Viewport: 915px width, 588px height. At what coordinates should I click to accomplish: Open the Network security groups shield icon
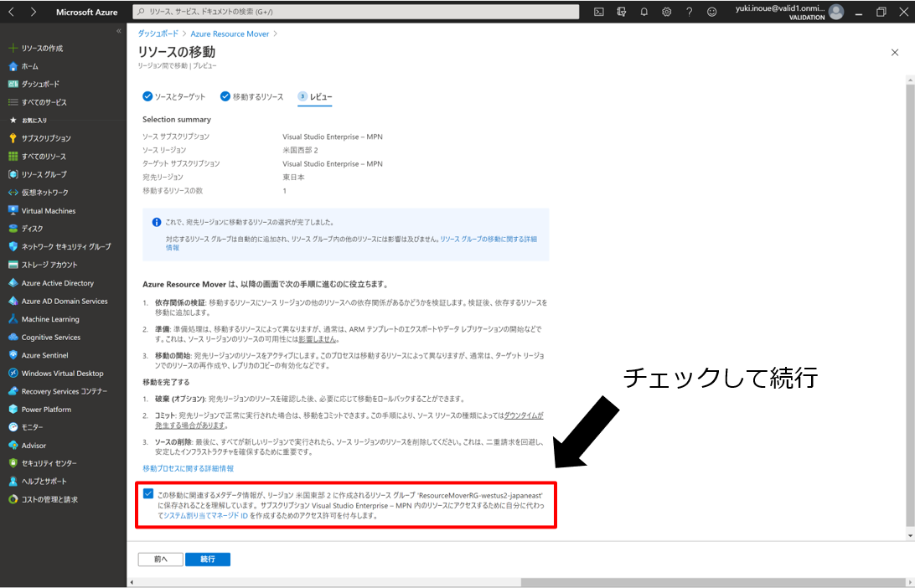(x=13, y=247)
